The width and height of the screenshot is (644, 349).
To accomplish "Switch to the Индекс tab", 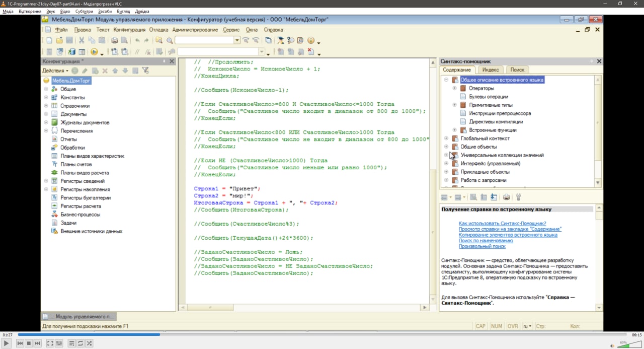I will (x=490, y=70).
